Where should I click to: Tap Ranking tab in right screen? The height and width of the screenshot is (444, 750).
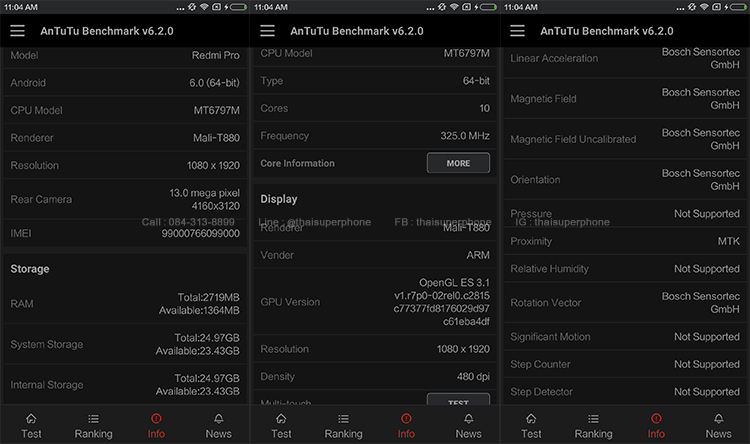[x=594, y=426]
